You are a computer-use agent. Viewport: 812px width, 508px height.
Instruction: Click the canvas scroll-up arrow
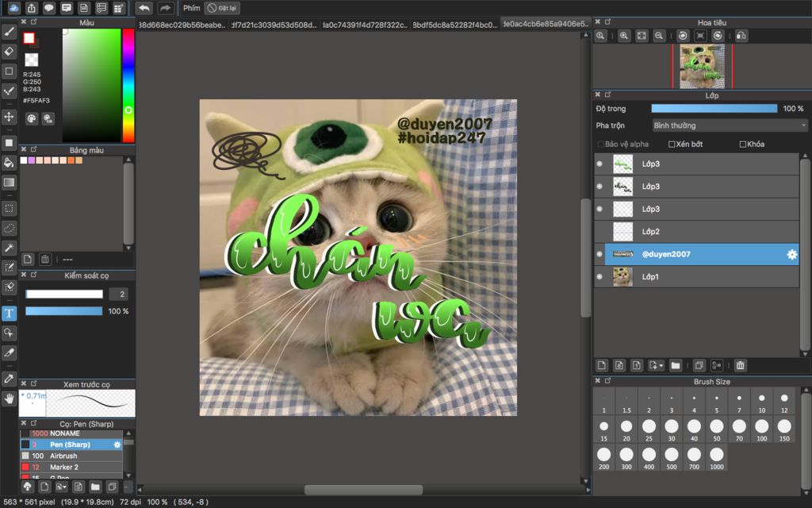pyautogui.click(x=586, y=35)
